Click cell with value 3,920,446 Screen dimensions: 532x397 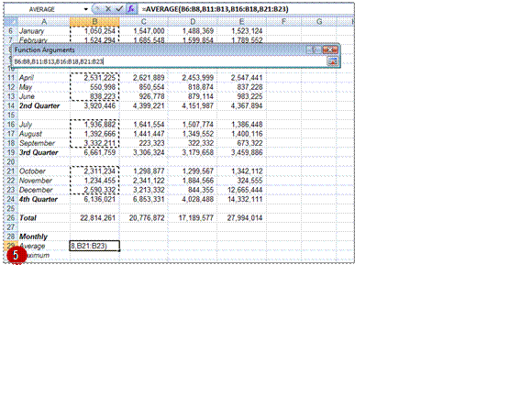pyautogui.click(x=94, y=105)
